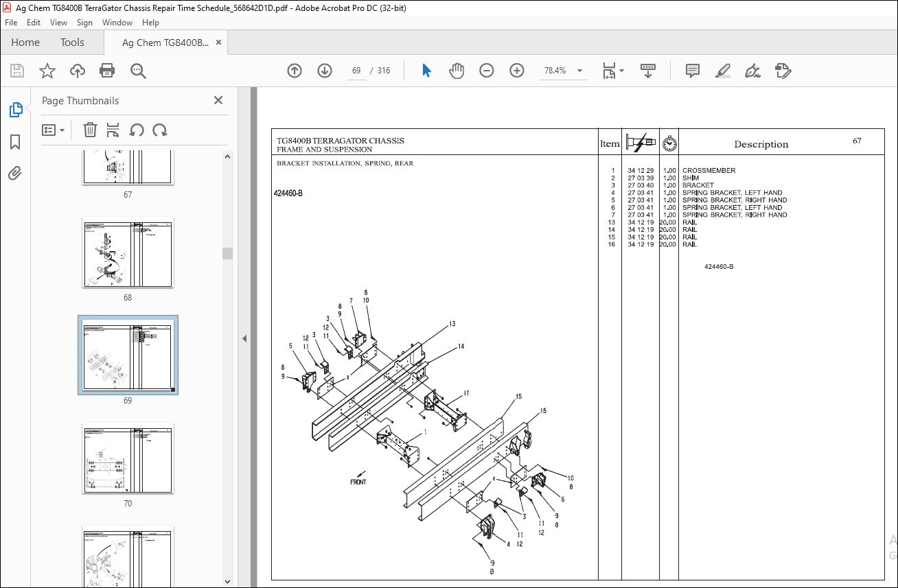Screen dimensions: 898x588
Task: Choose the arrow selection tool
Action: click(426, 71)
